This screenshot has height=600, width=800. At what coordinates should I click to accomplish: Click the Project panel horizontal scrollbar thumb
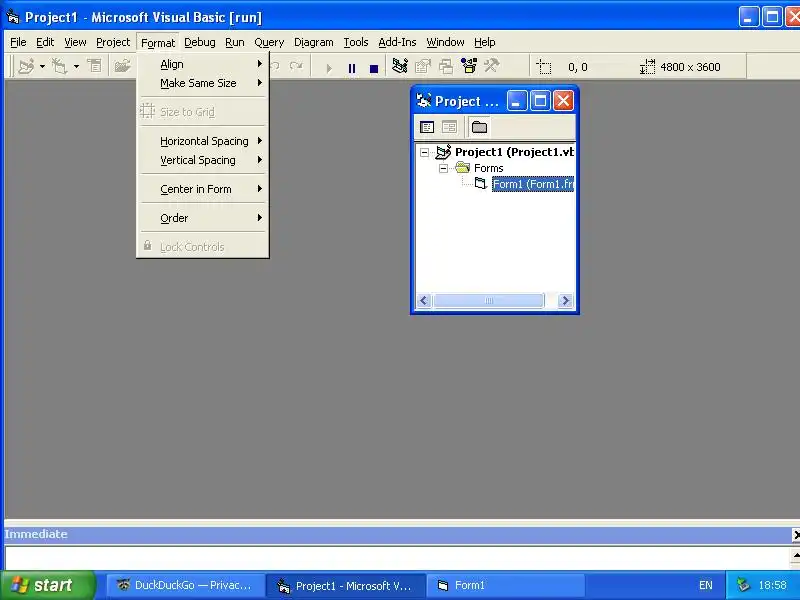488,301
